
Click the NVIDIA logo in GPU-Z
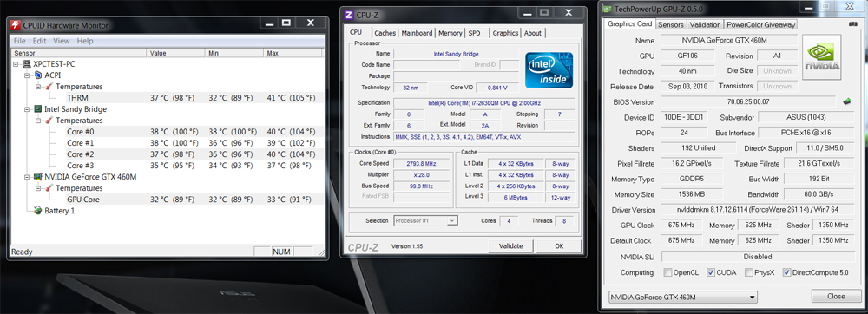point(822,57)
